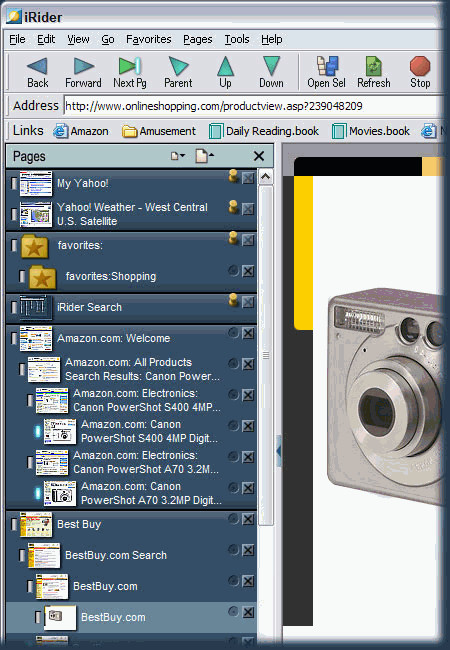Screen dimensions: 450x650
Task: Open the new page dropdown in Pages panel
Action: click(x=178, y=156)
